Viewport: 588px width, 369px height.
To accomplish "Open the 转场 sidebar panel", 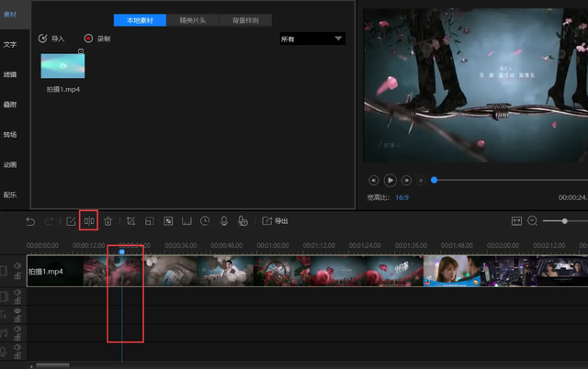I will click(10, 135).
